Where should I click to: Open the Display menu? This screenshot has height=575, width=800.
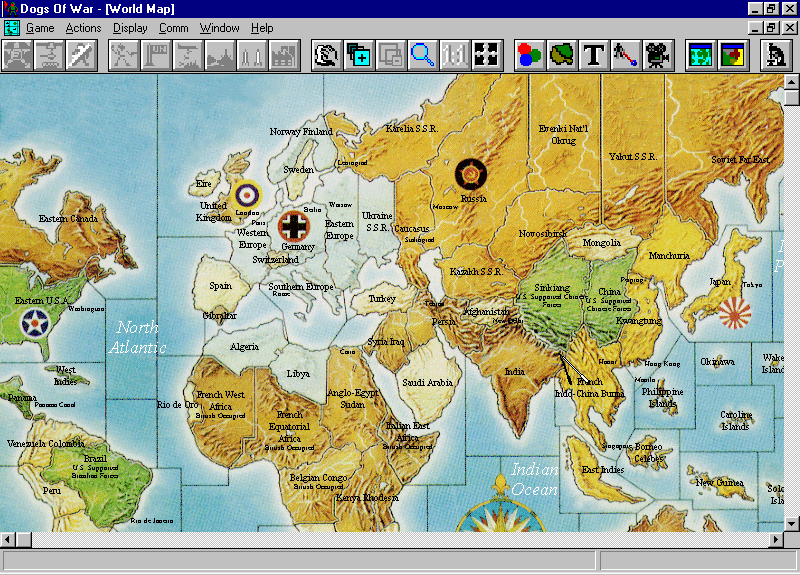pos(130,28)
